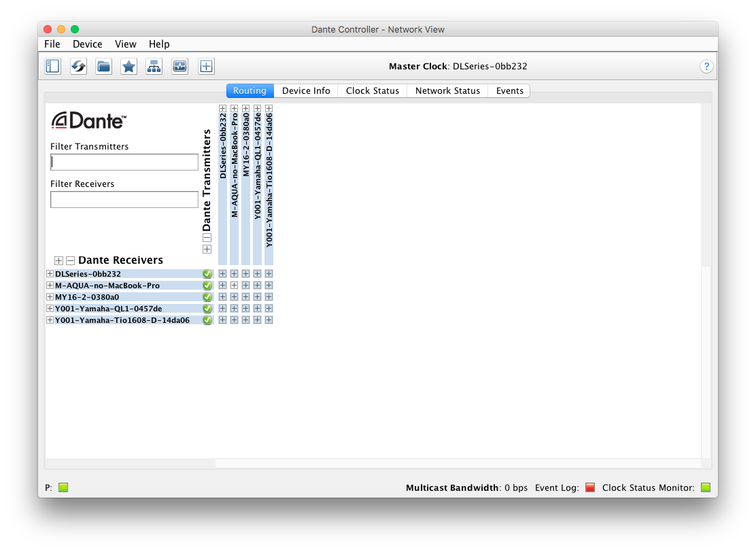Click the Filter Receivers input field
Image resolution: width=756 pixels, height=552 pixels.
124,200
